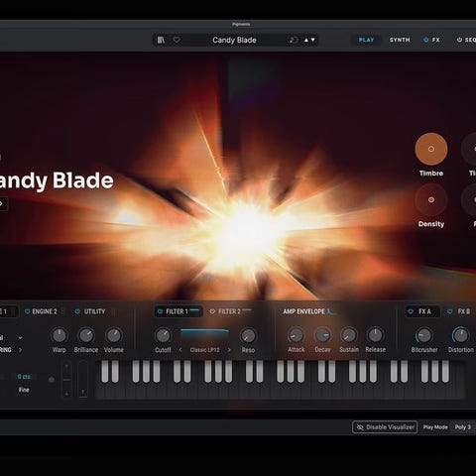This screenshot has height=476, width=476.
Task: Switch to the SYNTH view tab
Action: click(x=400, y=40)
